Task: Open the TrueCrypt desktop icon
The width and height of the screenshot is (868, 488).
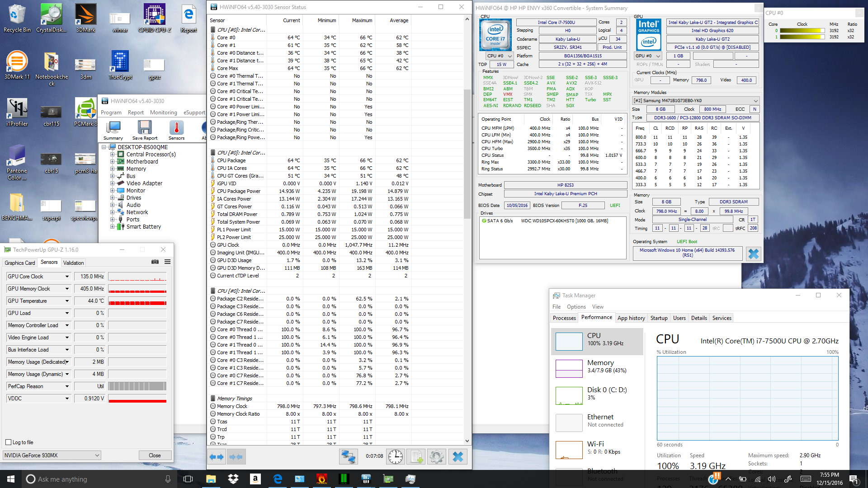Action: click(x=120, y=65)
